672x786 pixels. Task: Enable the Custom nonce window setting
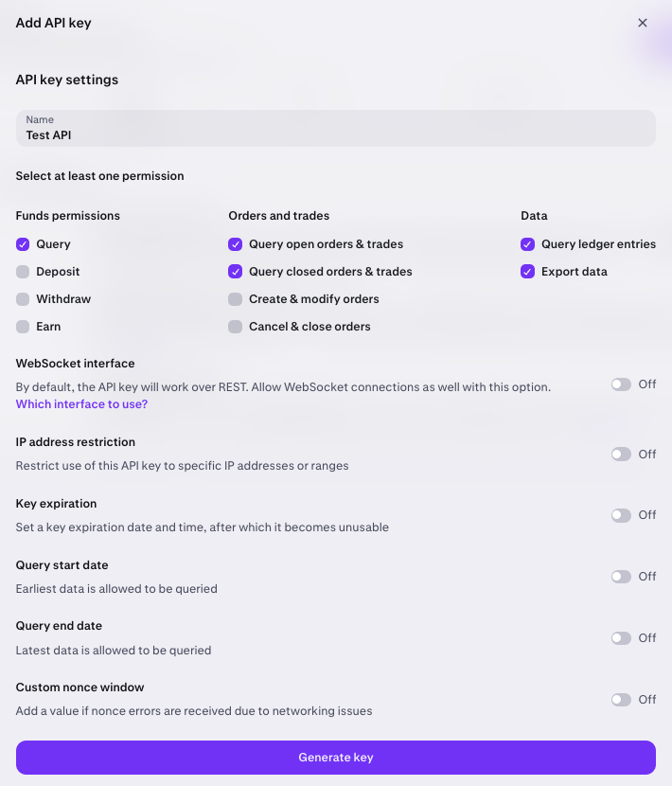pos(623,700)
